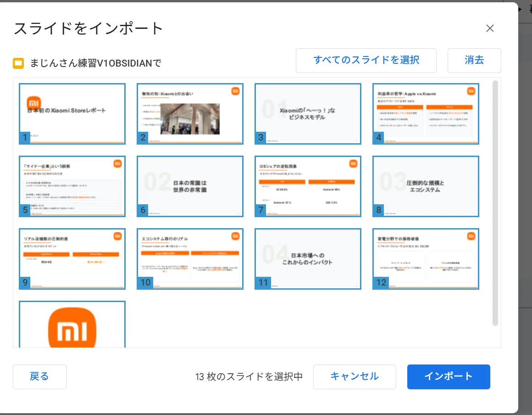Select slide 11 日本市場へのインパクト thumbnail
Image resolution: width=532 pixels, height=415 pixels.
pos(308,259)
